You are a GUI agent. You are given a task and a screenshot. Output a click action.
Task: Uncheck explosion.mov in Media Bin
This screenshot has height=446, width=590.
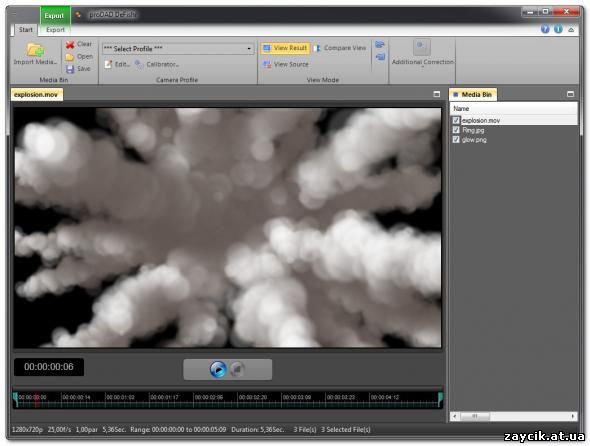click(x=456, y=120)
